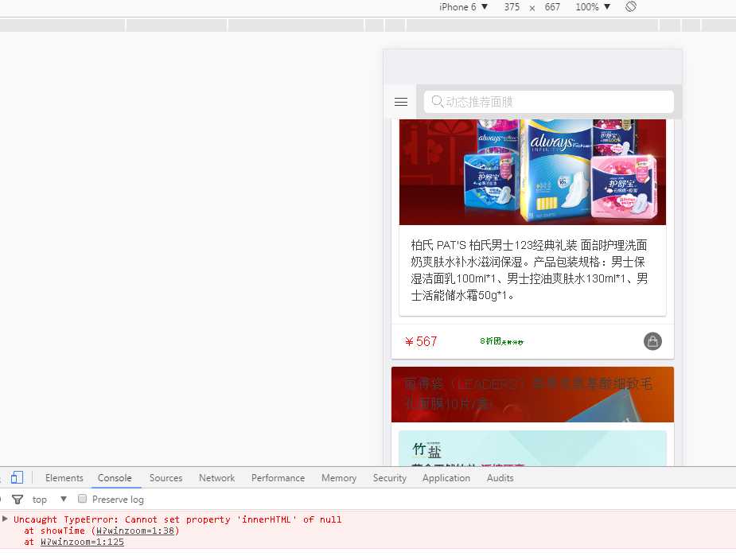
Task: Edit the viewport width value 375
Action: click(x=512, y=7)
